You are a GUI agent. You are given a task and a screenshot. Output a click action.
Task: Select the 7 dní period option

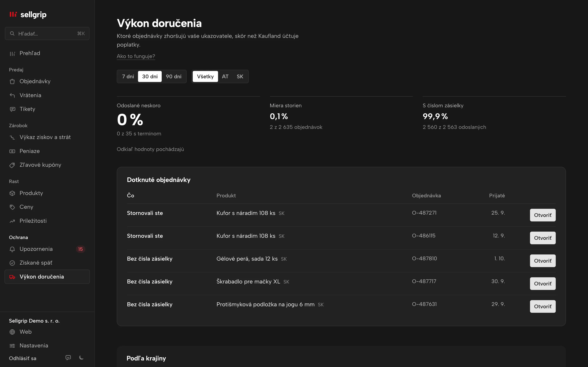128,76
